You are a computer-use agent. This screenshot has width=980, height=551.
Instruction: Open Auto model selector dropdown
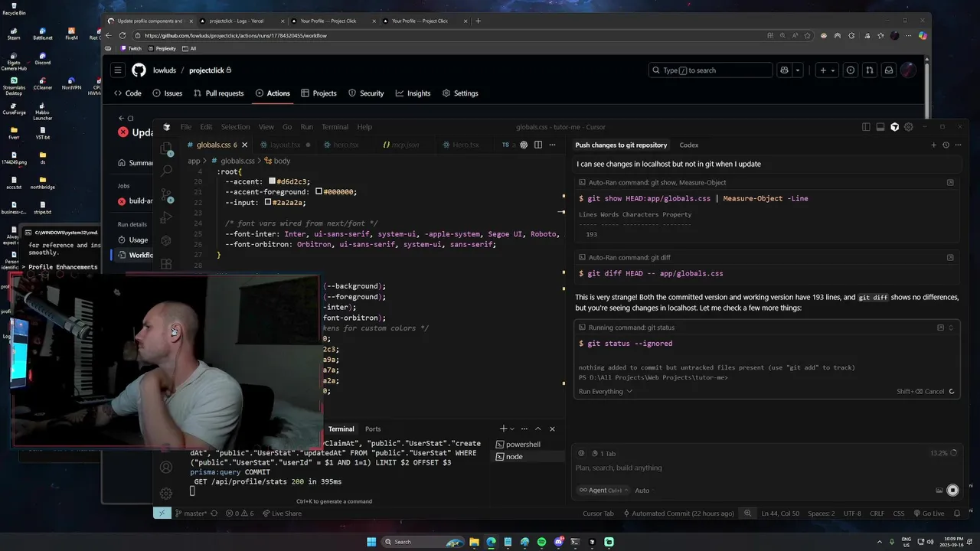coord(642,491)
